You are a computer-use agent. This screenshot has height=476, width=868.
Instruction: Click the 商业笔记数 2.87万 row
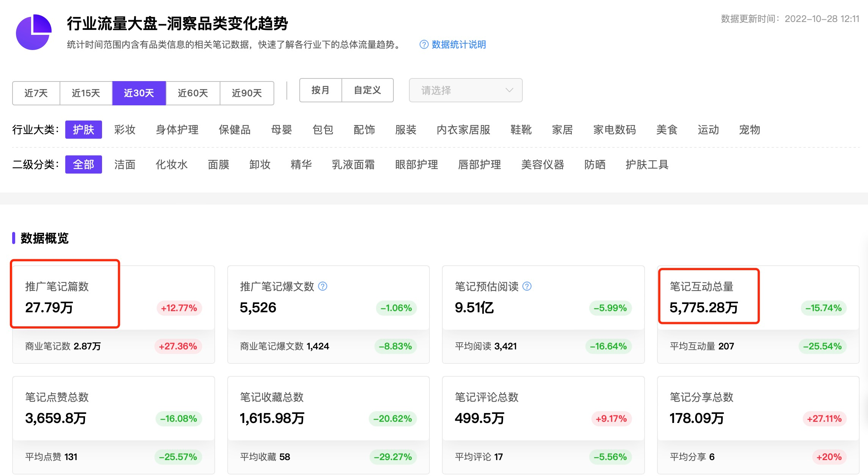pyautogui.click(x=113, y=346)
